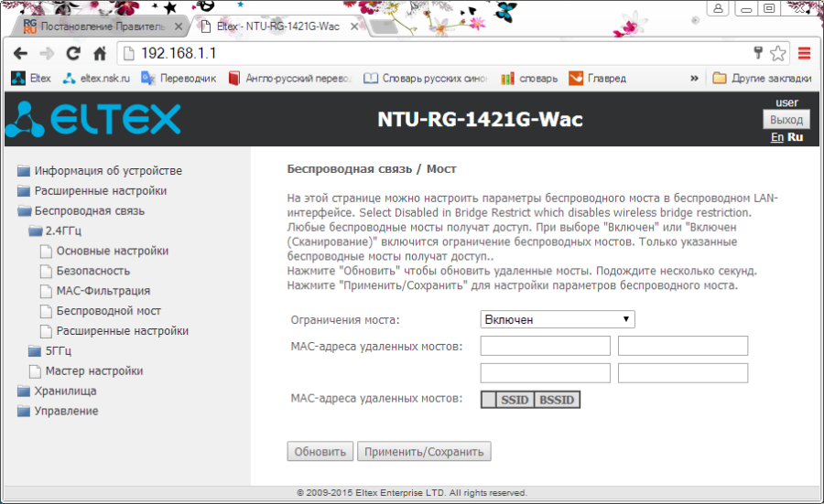This screenshot has width=824, height=504.
Task: Open a new browser tab
Action: 384,27
